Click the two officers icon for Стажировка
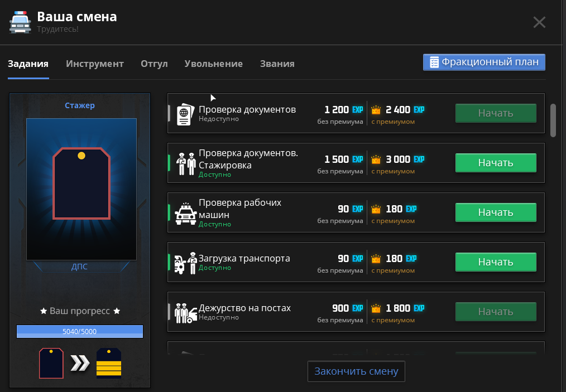 click(x=185, y=163)
